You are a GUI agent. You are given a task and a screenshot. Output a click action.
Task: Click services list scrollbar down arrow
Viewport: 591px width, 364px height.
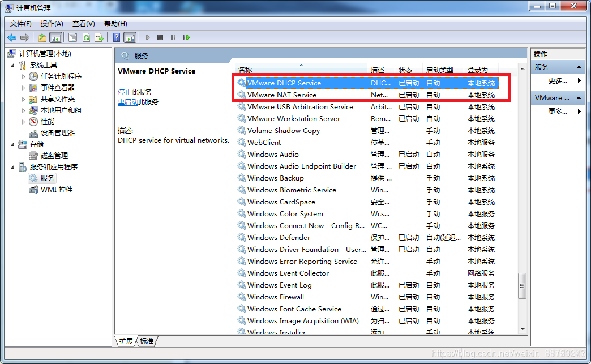click(x=522, y=329)
